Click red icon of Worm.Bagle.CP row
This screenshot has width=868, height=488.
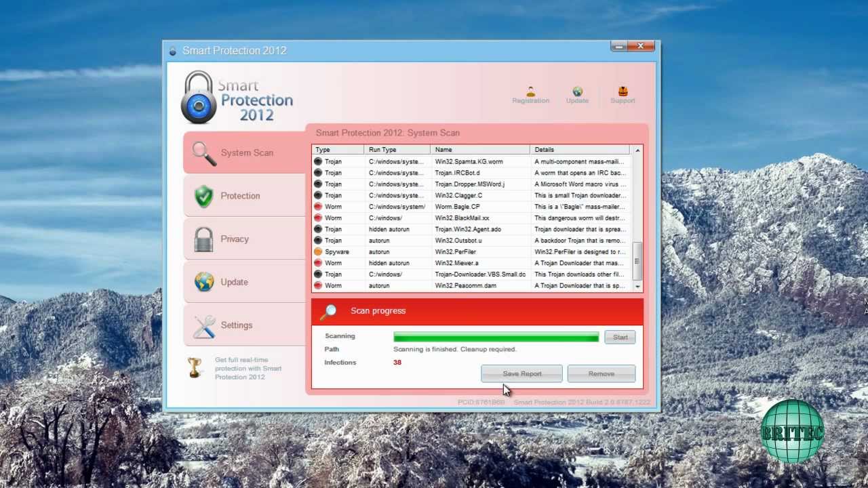click(x=317, y=207)
